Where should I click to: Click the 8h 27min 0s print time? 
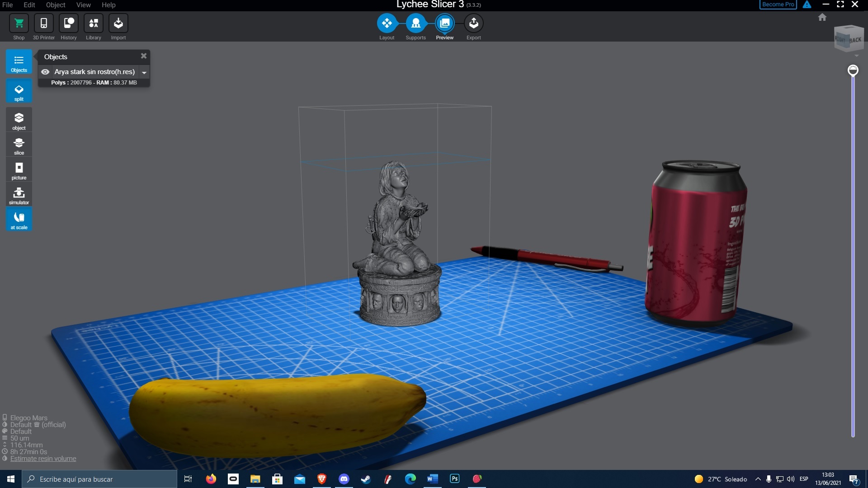[28, 452]
